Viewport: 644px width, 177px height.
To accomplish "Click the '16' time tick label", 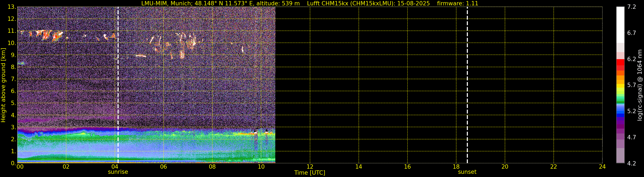I will 407,167.
